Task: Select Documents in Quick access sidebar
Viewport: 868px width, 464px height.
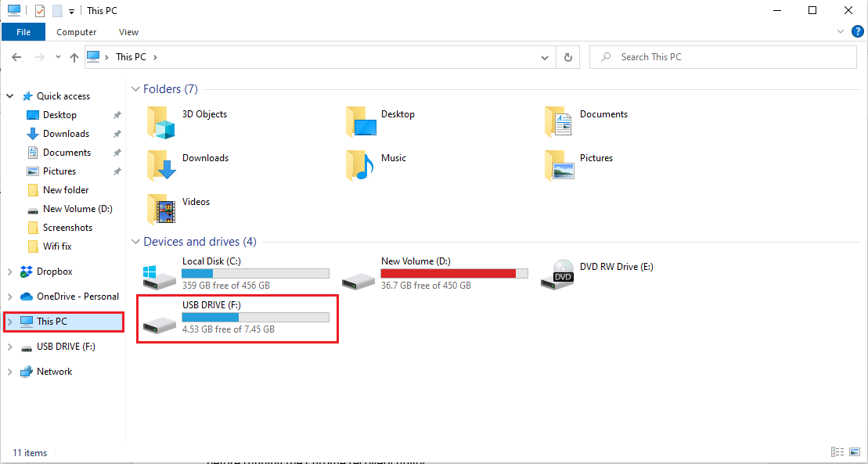Action: [67, 153]
